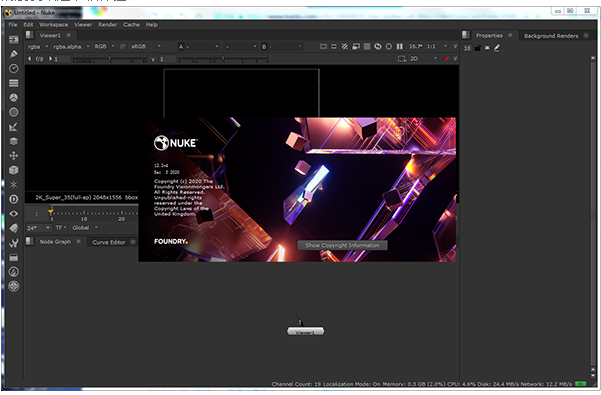
Task: Open the Draw nodes menu (paintbrush icon)
Action: click(x=13, y=54)
